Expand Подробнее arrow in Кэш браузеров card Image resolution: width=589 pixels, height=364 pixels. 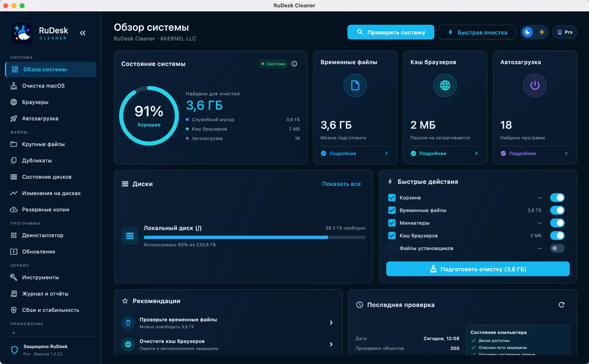tap(476, 154)
